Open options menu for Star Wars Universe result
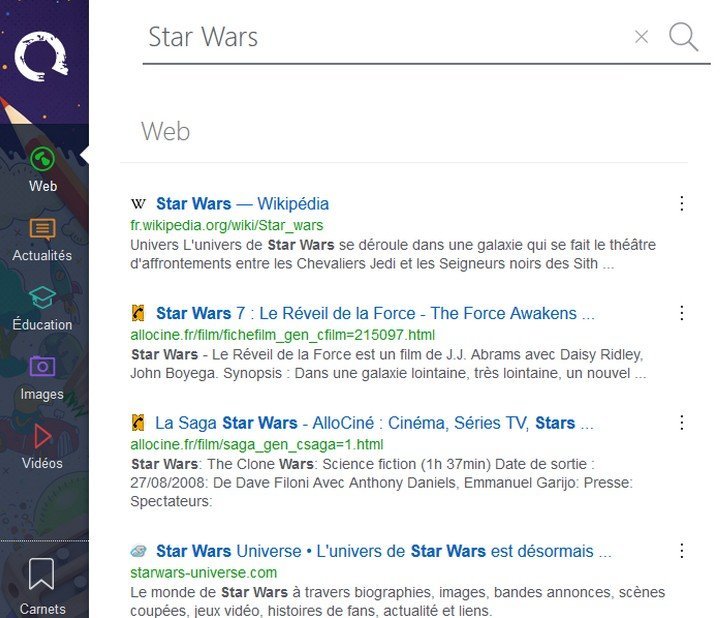 click(x=682, y=551)
